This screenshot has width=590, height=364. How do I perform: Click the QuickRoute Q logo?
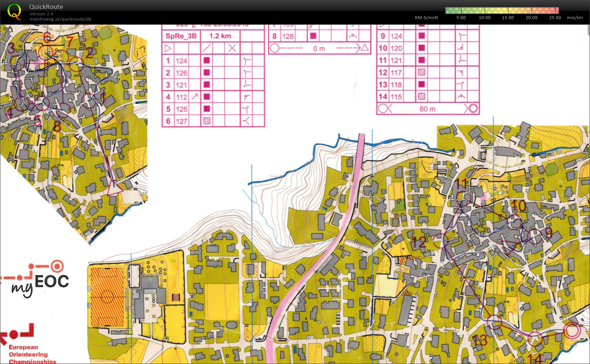(x=15, y=12)
